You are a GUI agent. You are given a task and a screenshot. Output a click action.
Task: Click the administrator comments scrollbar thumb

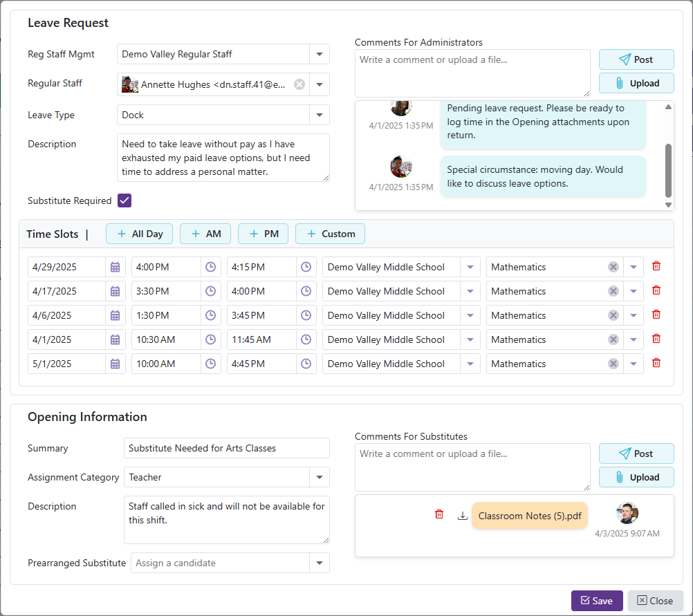pos(668,170)
